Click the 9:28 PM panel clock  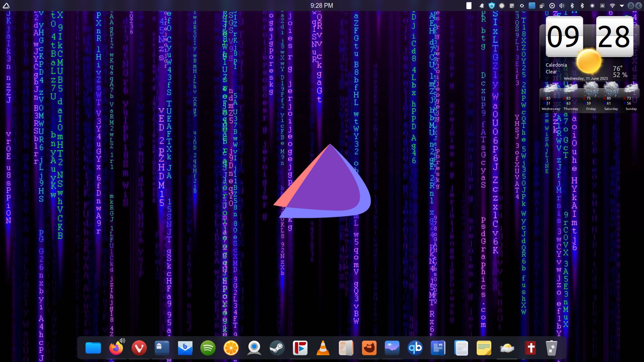coord(322,5)
